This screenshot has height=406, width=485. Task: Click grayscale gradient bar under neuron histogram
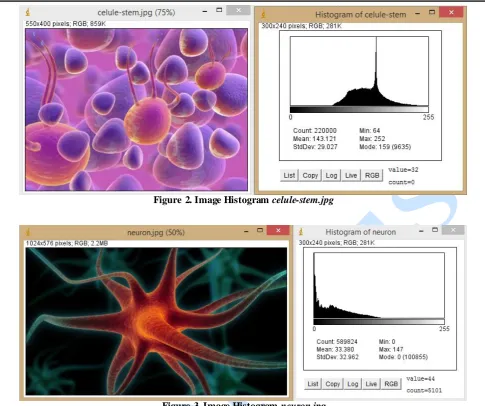379,321
